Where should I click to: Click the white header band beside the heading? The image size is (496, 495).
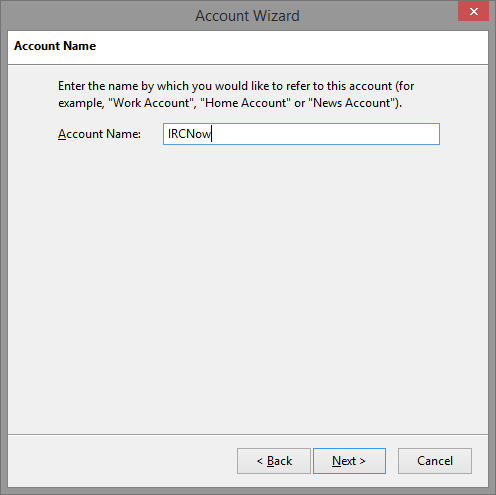(290, 47)
